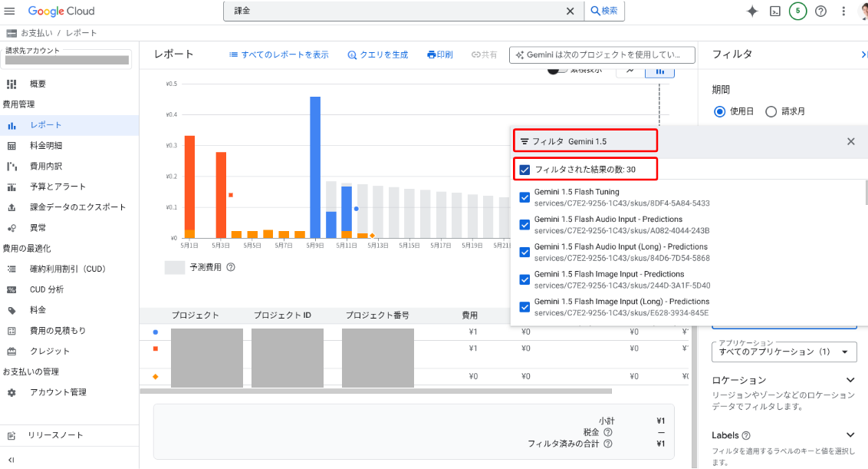Sort by the 費用 column header
The image size is (868, 469).
click(469, 315)
